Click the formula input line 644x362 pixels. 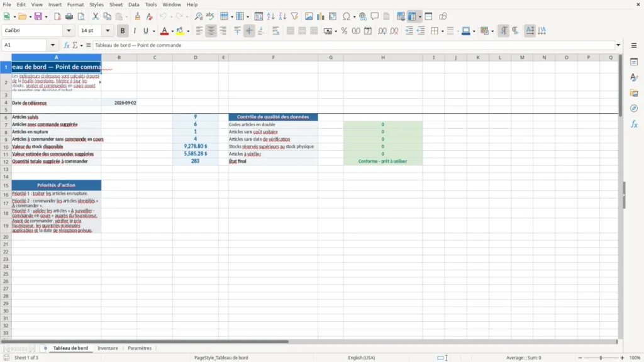pyautogui.click(x=353, y=45)
